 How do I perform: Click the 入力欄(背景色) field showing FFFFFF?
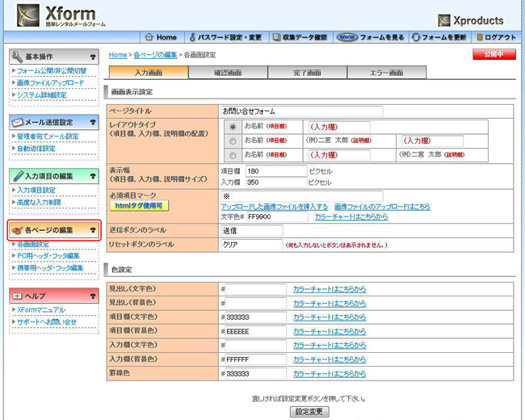(x=256, y=359)
